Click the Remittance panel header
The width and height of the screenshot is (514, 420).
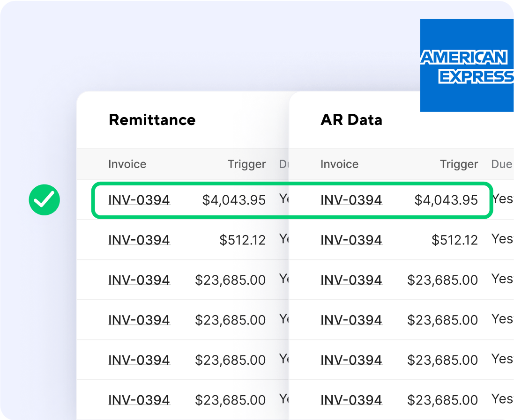click(152, 120)
